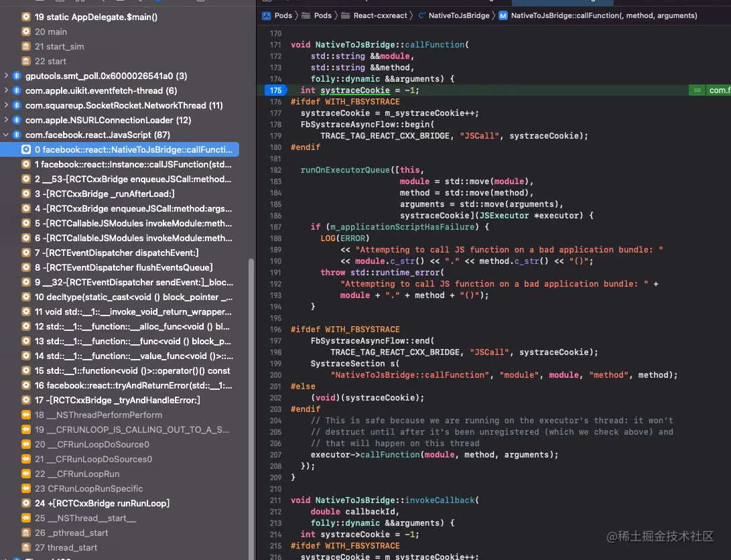Select frame 26 _pthread_start

point(65,533)
